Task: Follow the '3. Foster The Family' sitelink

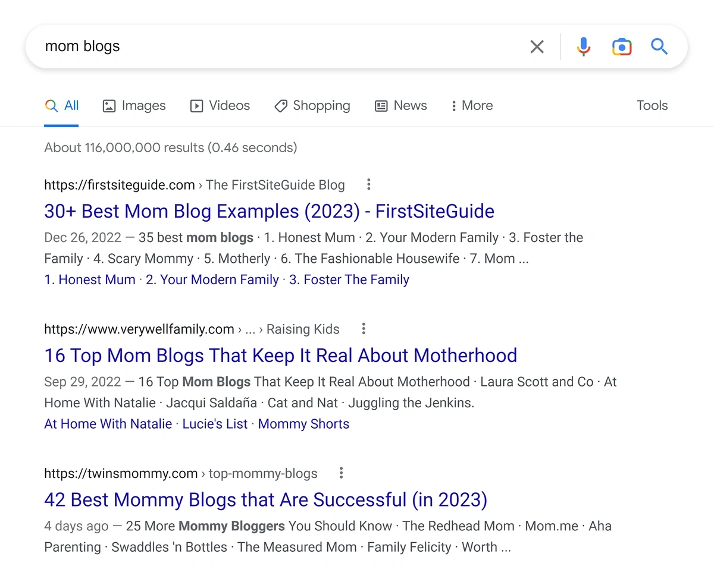Action: coord(349,279)
